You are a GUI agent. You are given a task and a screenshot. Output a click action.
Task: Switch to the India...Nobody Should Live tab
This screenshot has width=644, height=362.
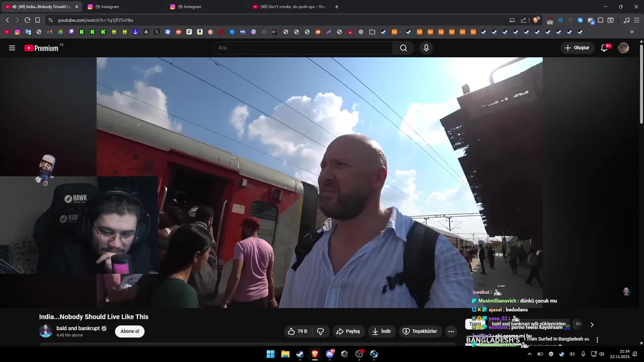[x=40, y=7]
